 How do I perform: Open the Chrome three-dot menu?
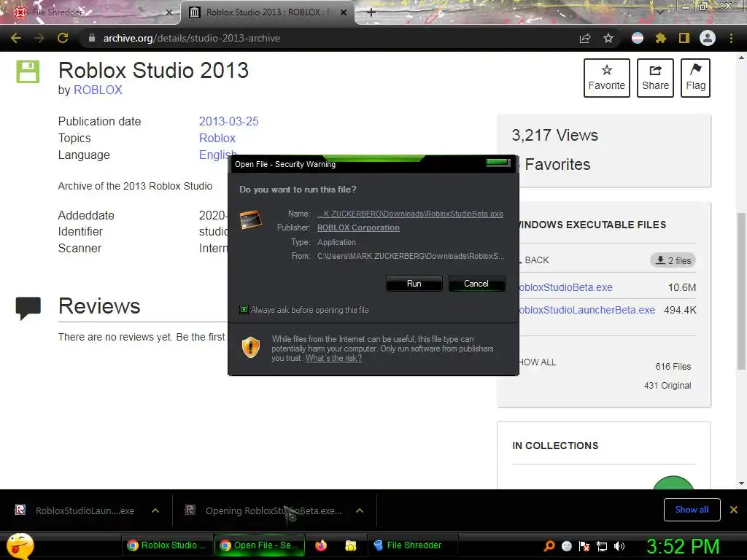(x=731, y=38)
